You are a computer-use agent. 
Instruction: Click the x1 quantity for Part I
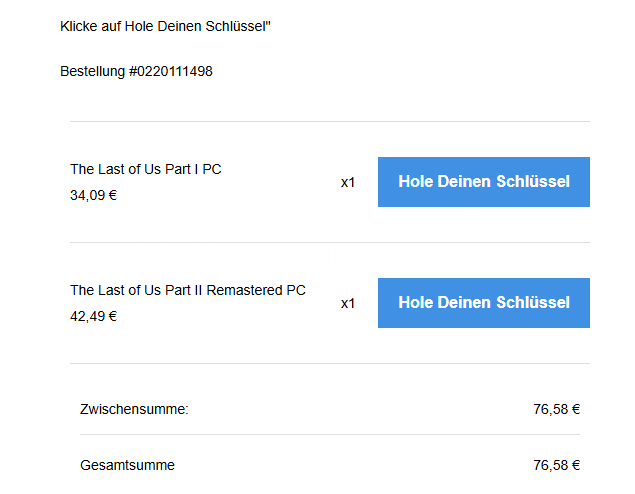(x=348, y=183)
